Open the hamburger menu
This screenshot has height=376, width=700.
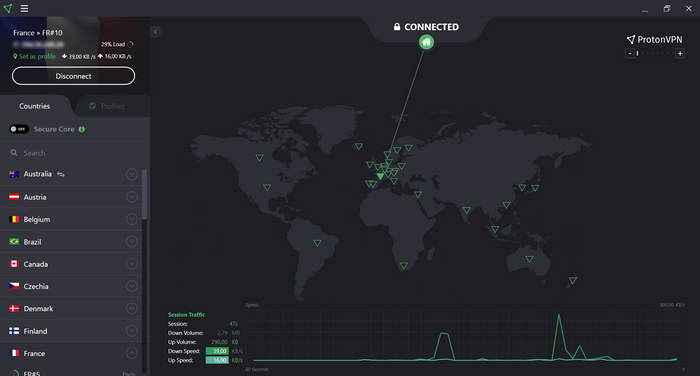point(24,8)
